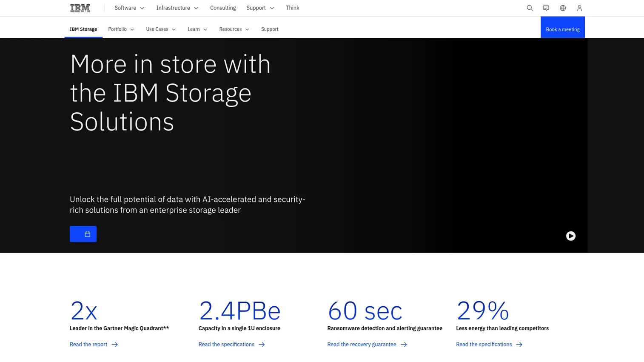This screenshot has height=362, width=644.
Task: Click the '60 sec' statistic
Action: point(365,311)
